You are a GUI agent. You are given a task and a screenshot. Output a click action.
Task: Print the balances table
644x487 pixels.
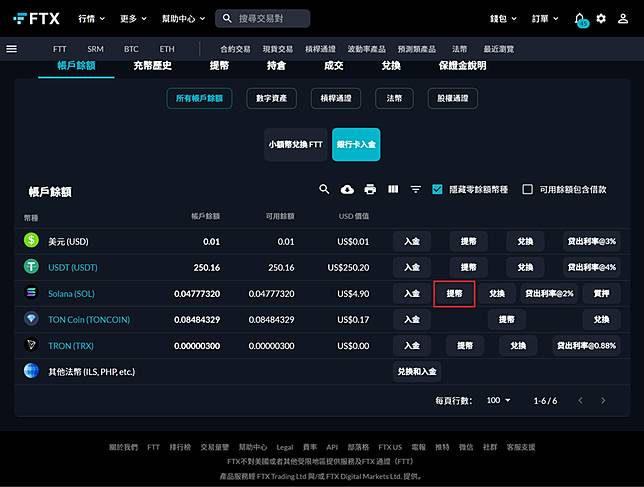370,189
